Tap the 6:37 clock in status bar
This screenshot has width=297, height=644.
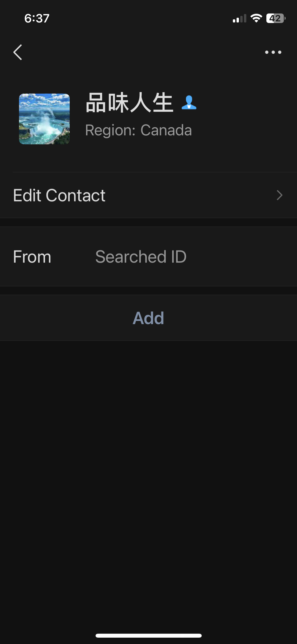(37, 19)
